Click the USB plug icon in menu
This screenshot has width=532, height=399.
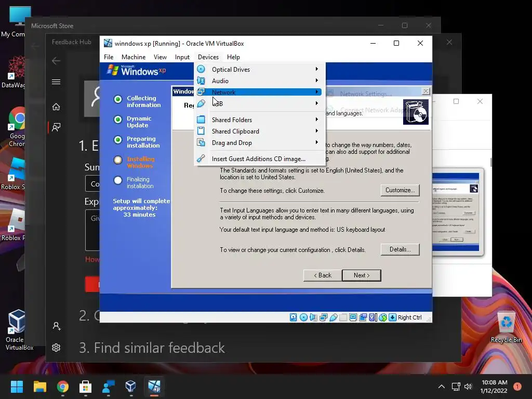point(201,103)
